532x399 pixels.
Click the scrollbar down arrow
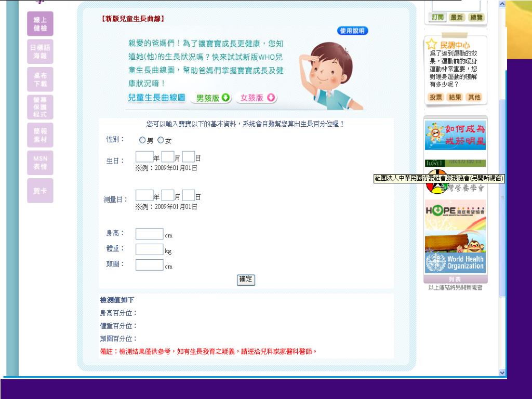(502, 373)
